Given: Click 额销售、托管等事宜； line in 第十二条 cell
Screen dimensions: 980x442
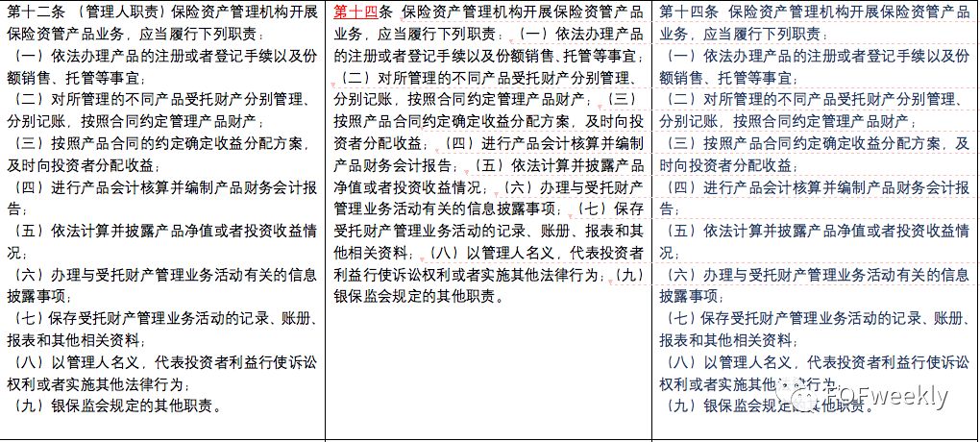Looking at the screenshot, I should (x=76, y=78).
